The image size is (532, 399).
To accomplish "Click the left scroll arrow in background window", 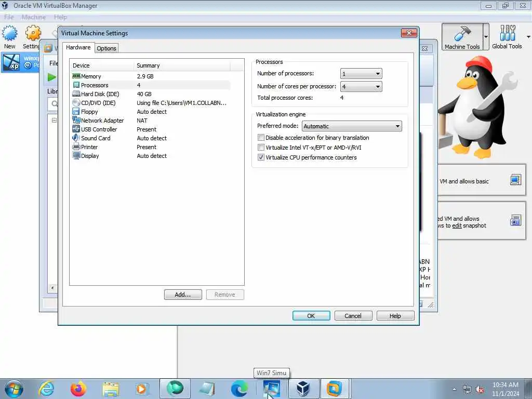I will point(52,288).
